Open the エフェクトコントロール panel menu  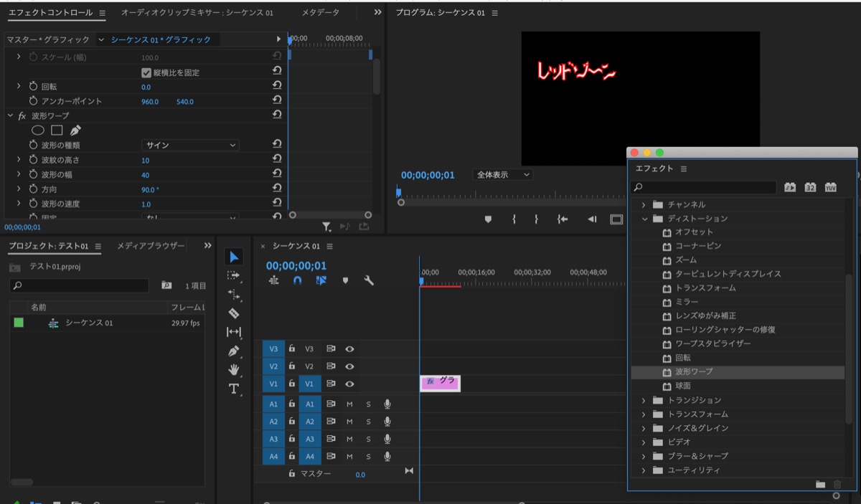coord(102,13)
